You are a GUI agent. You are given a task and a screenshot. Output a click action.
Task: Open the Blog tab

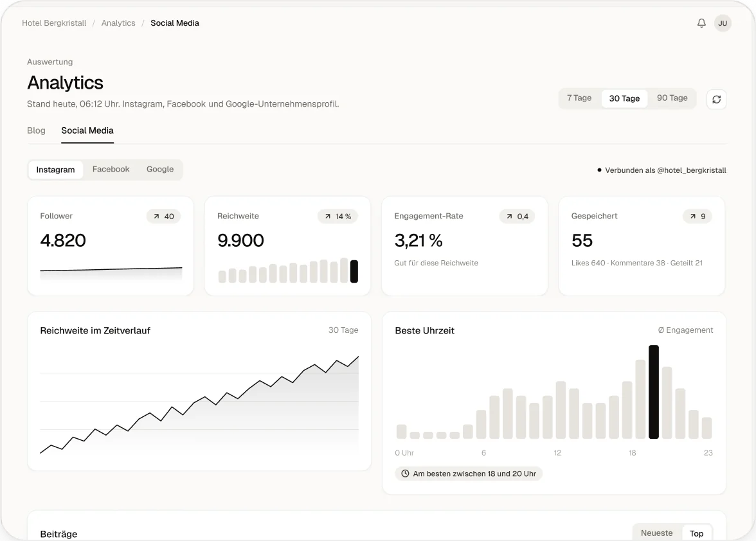pyautogui.click(x=36, y=130)
